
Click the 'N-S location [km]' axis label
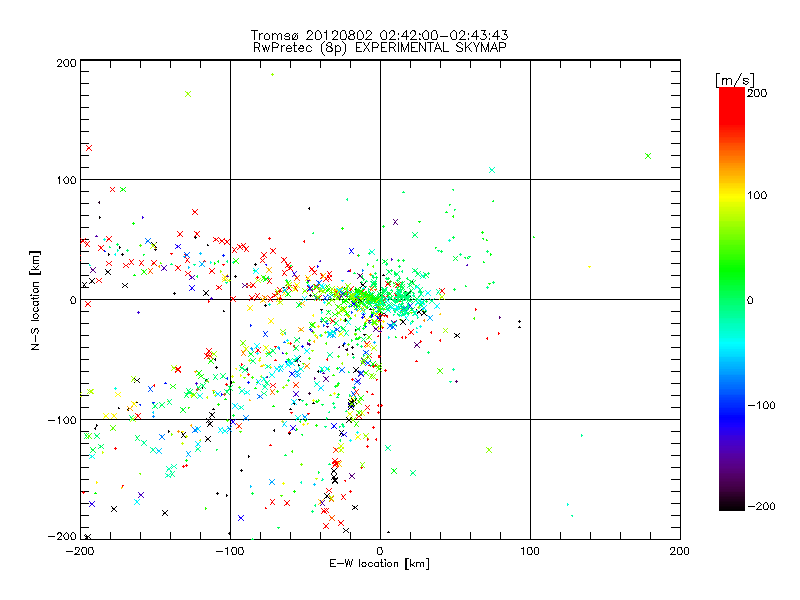coord(35,300)
